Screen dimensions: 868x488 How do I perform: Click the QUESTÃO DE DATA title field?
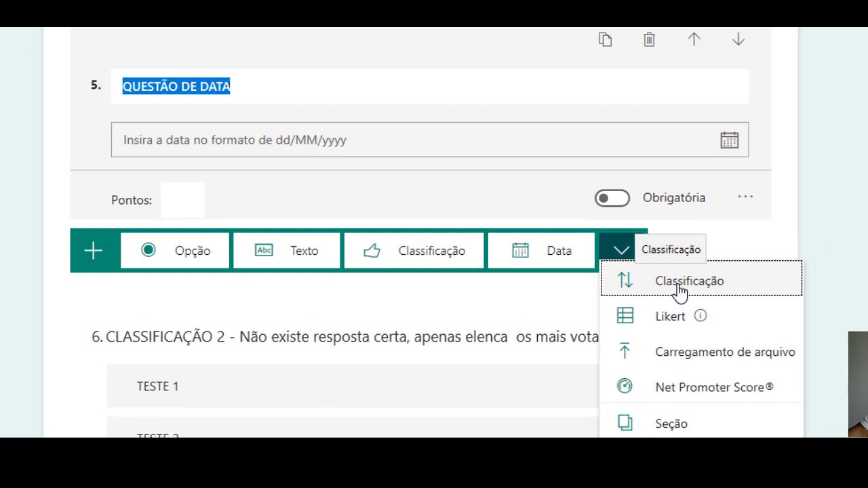pos(430,86)
